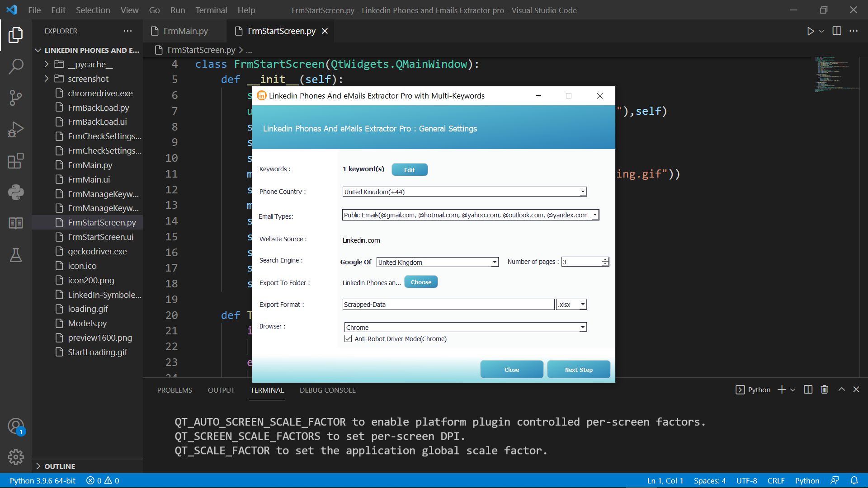Click the Close button in dialog
868x488 pixels.
(511, 370)
